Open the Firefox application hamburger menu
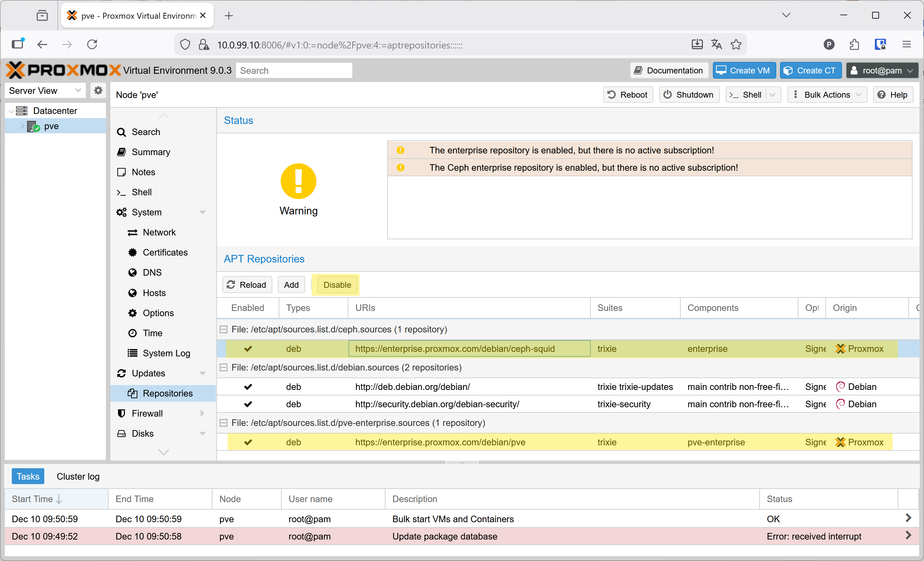The image size is (924, 561). [x=906, y=45]
